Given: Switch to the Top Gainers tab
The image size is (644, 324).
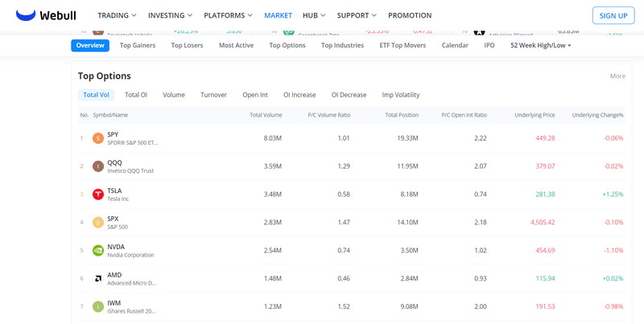Looking at the screenshot, I should pyautogui.click(x=138, y=46).
